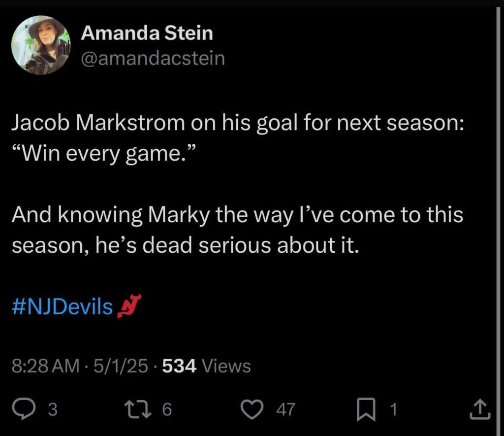The width and height of the screenshot is (504, 436).
Task: Bookmark this tweet with bookmark icon
Action: [366, 409]
